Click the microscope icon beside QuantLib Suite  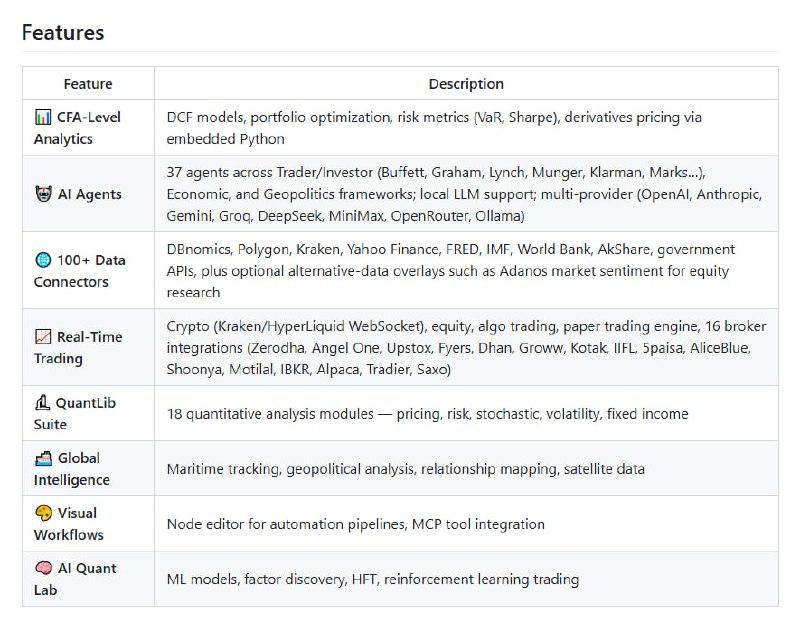tap(43, 403)
